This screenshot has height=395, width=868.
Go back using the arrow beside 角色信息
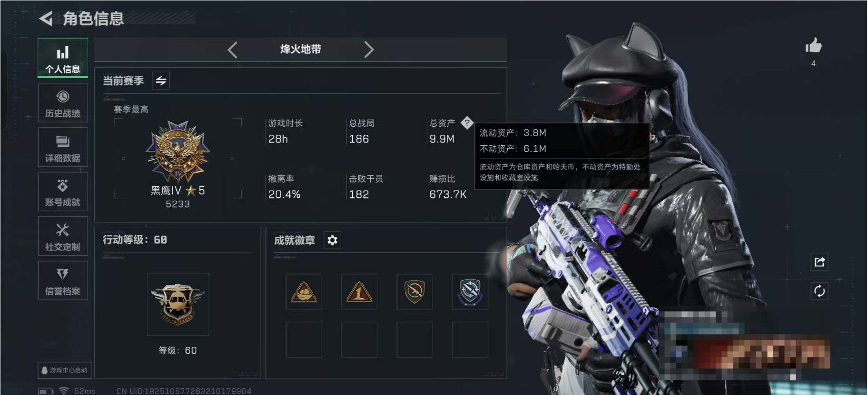pyautogui.click(x=46, y=19)
